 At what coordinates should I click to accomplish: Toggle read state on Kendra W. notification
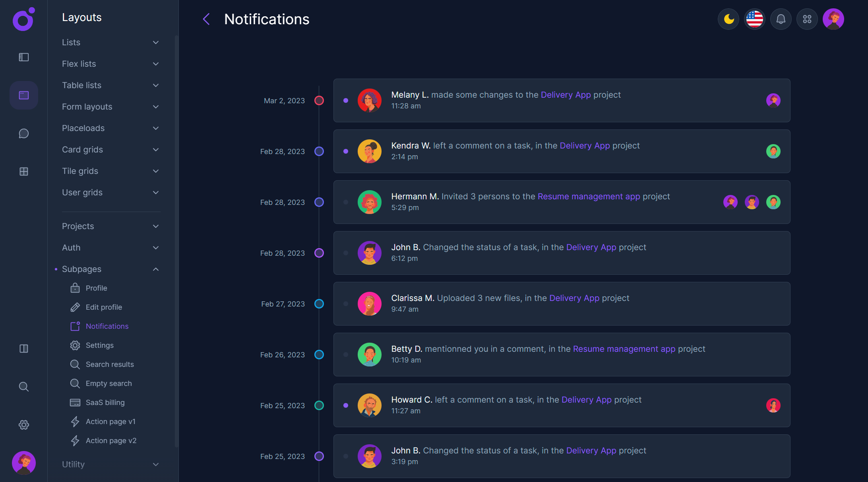click(345, 151)
